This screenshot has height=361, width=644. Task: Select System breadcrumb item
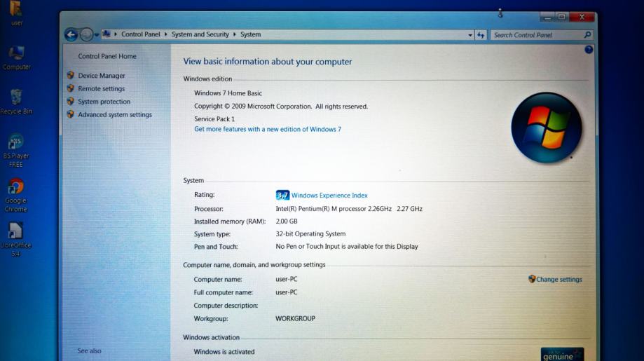coord(251,34)
